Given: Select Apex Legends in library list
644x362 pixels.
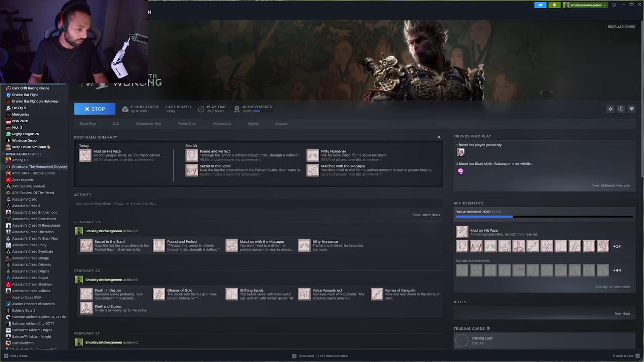Looking at the screenshot, I should click(23, 179).
